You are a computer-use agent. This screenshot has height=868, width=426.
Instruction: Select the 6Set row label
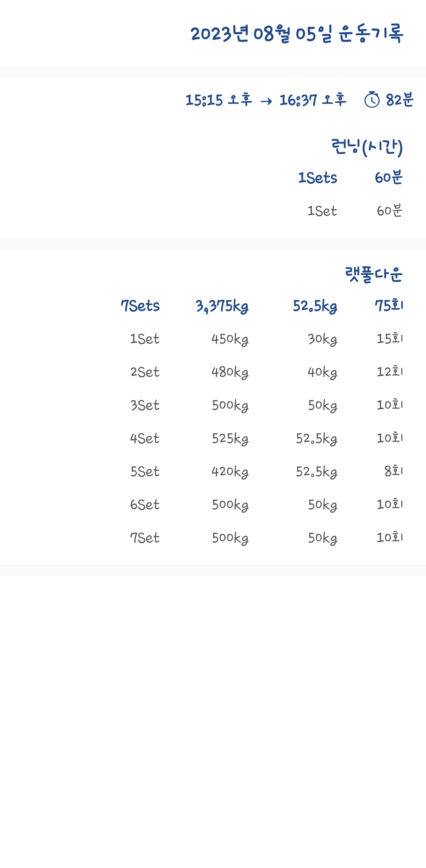145,505
